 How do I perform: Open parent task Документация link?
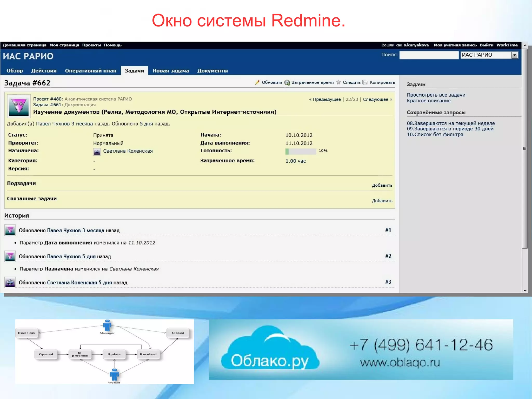coord(80,105)
